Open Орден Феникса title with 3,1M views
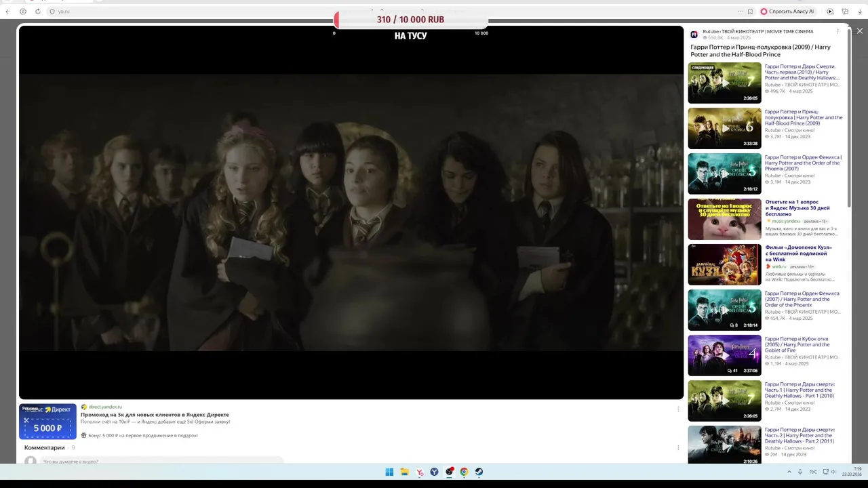The width and height of the screenshot is (868, 488). click(x=803, y=163)
